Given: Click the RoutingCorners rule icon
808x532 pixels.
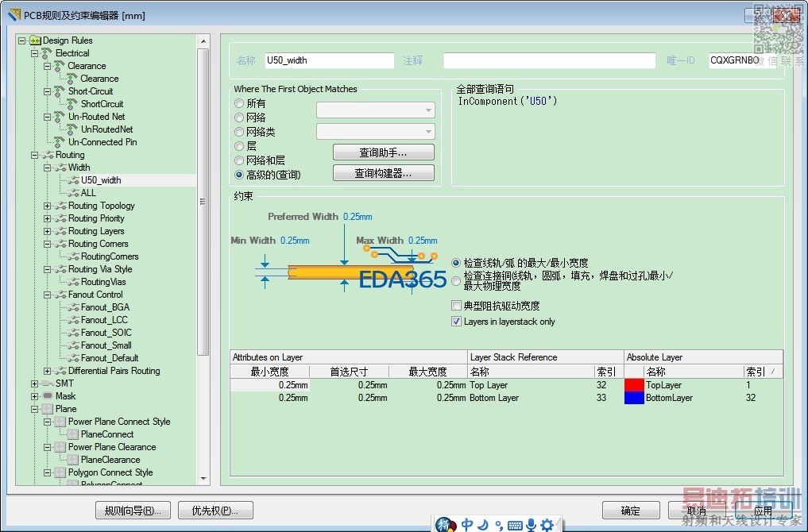Looking at the screenshot, I should pyautogui.click(x=74, y=256).
